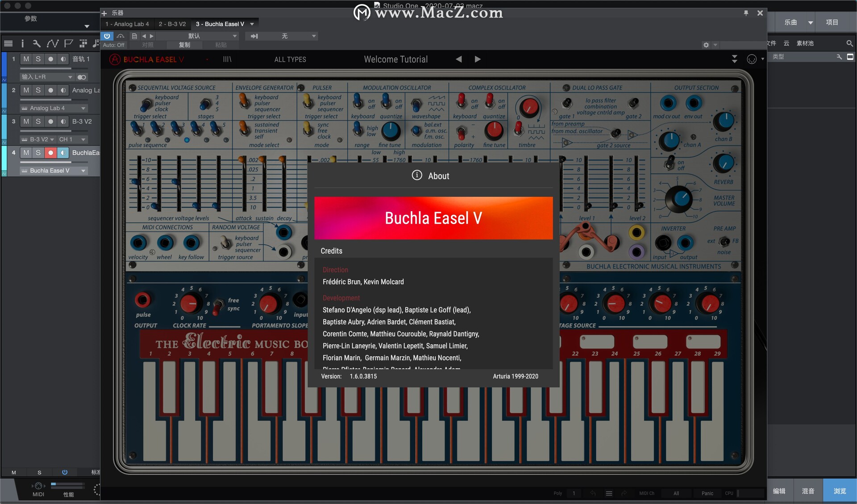Viewport: 857px width, 504px height.
Task: Adjust the master volume knob
Action: tap(679, 199)
